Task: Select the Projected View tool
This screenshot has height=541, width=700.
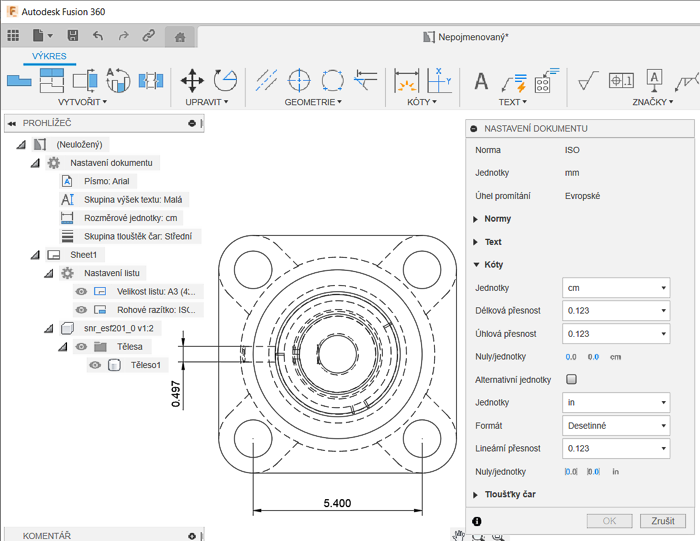Action: tap(52, 80)
